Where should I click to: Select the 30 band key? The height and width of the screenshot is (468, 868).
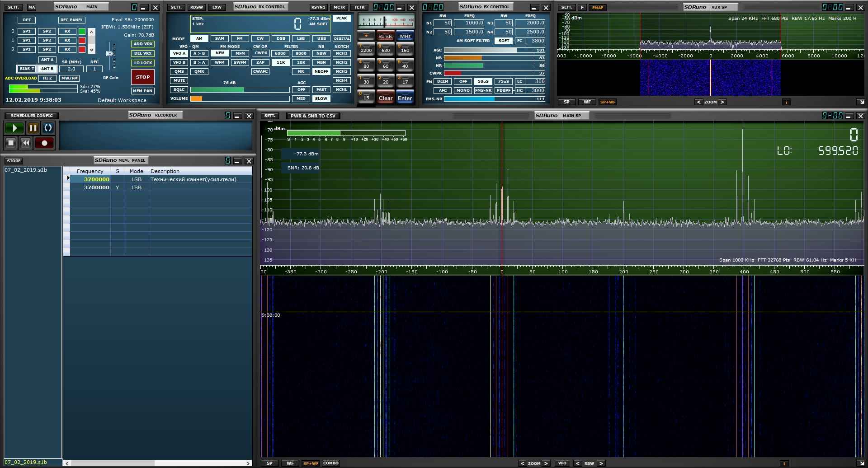366,81
